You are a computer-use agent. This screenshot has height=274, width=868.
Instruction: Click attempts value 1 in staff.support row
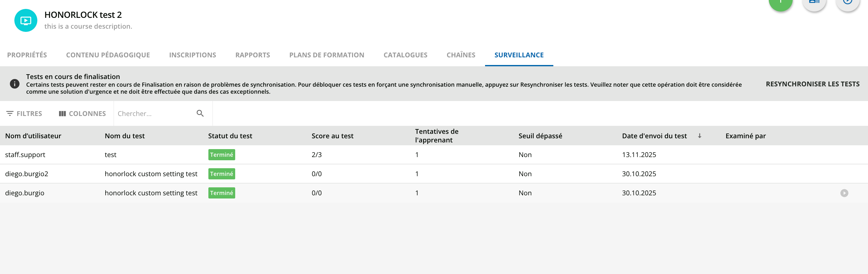coord(417,155)
